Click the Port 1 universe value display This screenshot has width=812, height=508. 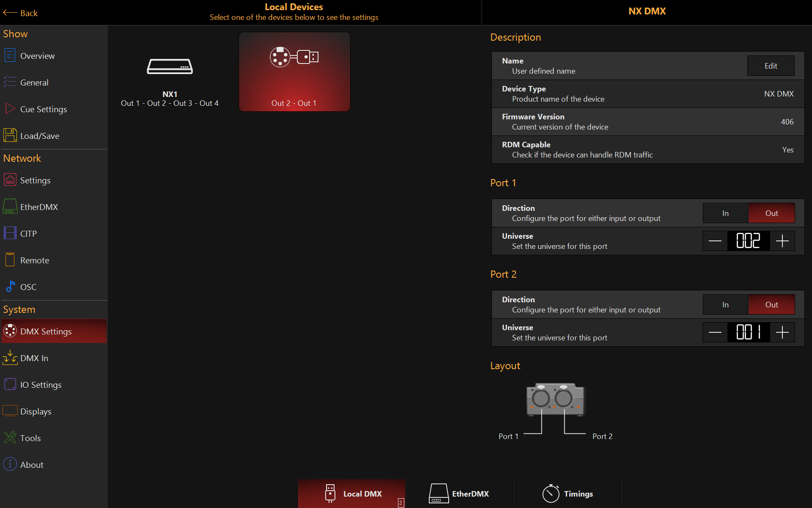[x=748, y=241]
